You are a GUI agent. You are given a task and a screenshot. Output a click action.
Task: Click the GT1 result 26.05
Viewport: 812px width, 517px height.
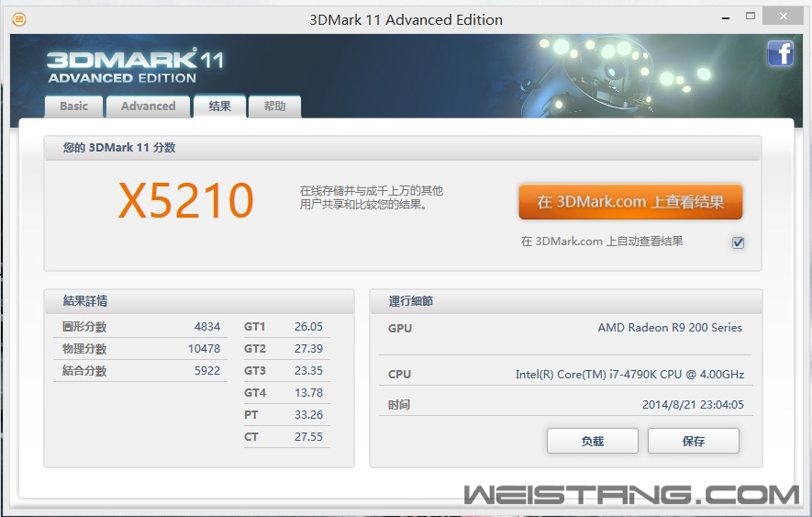pos(308,327)
